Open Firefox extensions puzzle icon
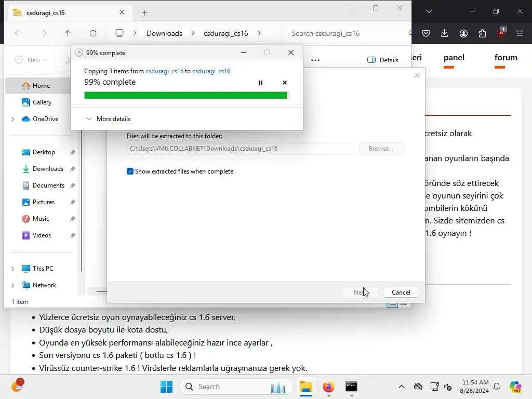The width and height of the screenshot is (532, 399). [x=482, y=33]
